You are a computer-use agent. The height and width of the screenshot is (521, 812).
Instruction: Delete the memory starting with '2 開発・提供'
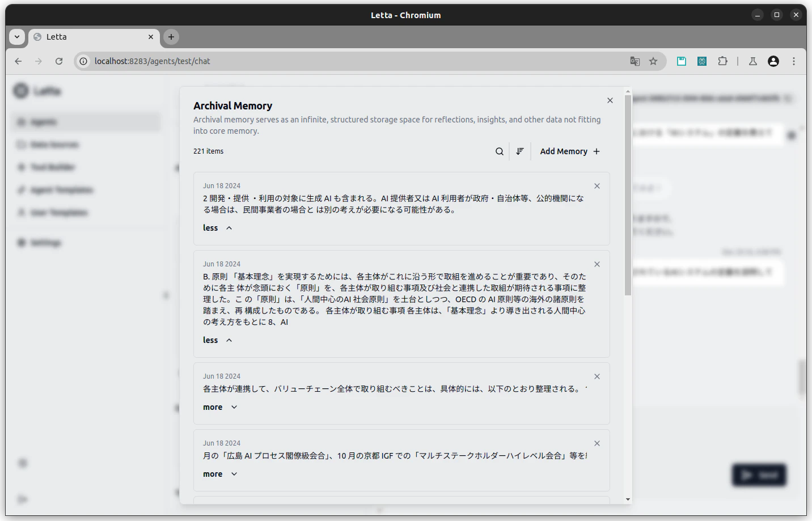[597, 186]
